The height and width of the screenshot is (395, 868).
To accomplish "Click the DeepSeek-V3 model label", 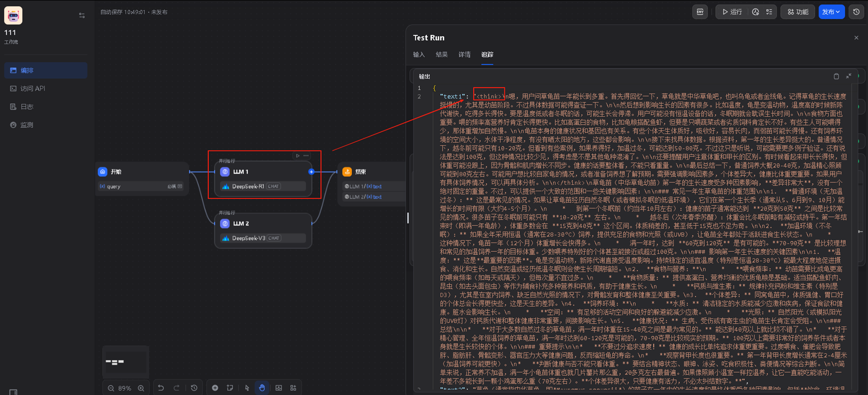I will 249,238.
